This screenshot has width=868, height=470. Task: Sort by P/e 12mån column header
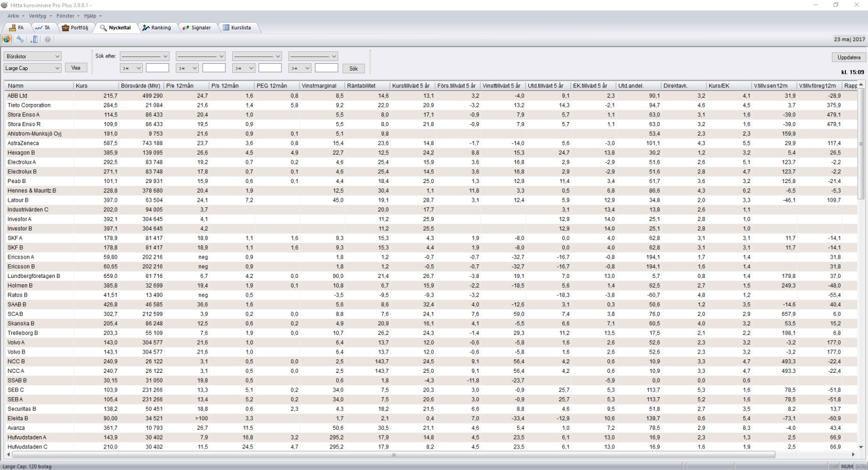[186, 86]
